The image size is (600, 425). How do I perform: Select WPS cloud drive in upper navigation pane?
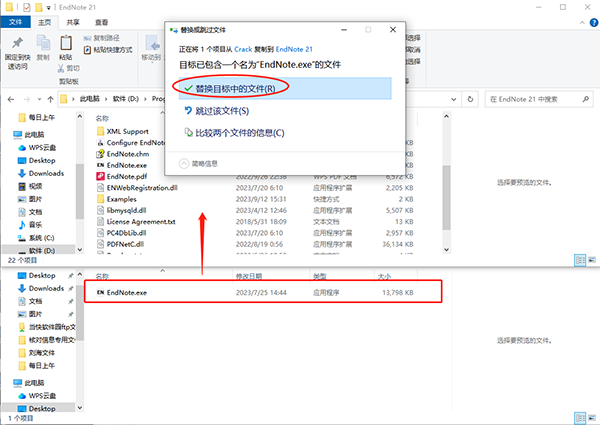point(37,148)
